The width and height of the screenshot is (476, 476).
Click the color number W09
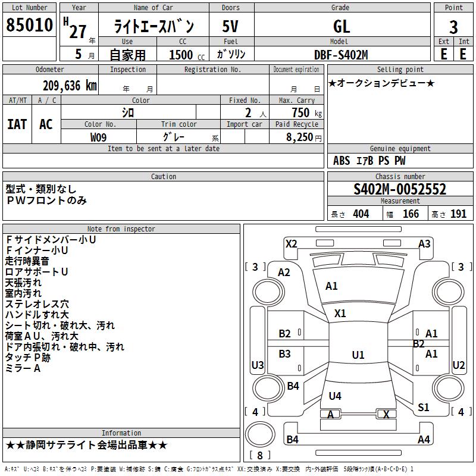(99, 137)
